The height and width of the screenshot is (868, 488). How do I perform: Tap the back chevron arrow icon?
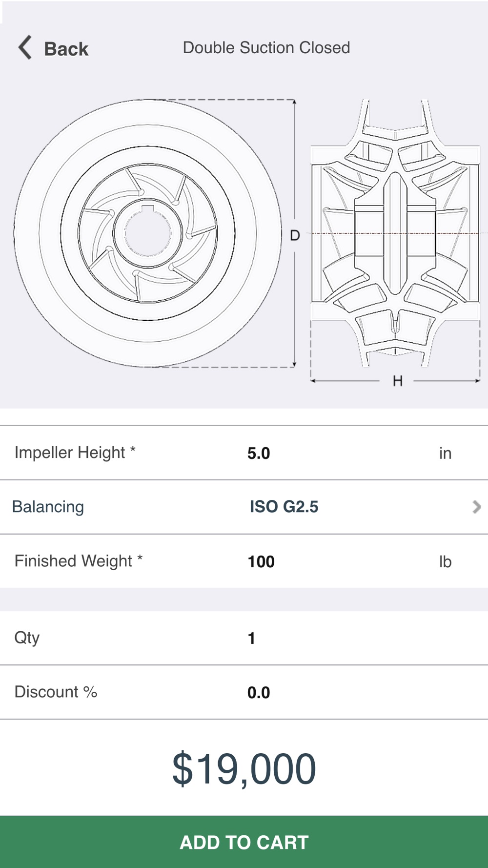coord(25,48)
